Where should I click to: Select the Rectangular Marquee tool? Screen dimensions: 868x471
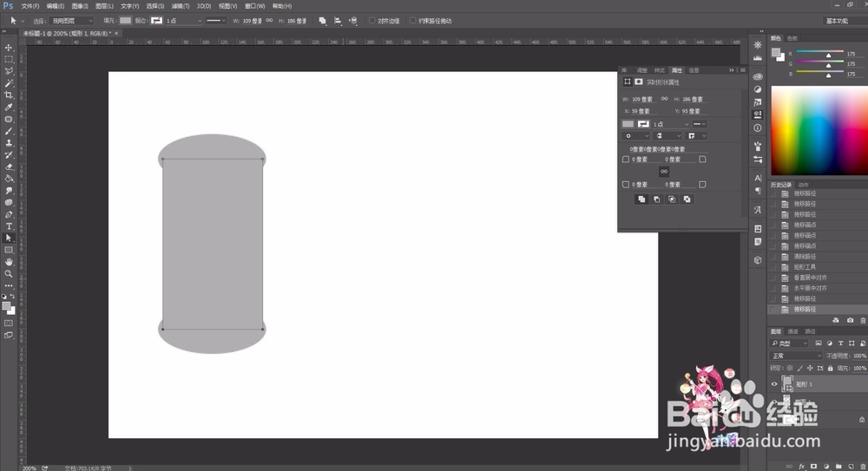coord(9,59)
